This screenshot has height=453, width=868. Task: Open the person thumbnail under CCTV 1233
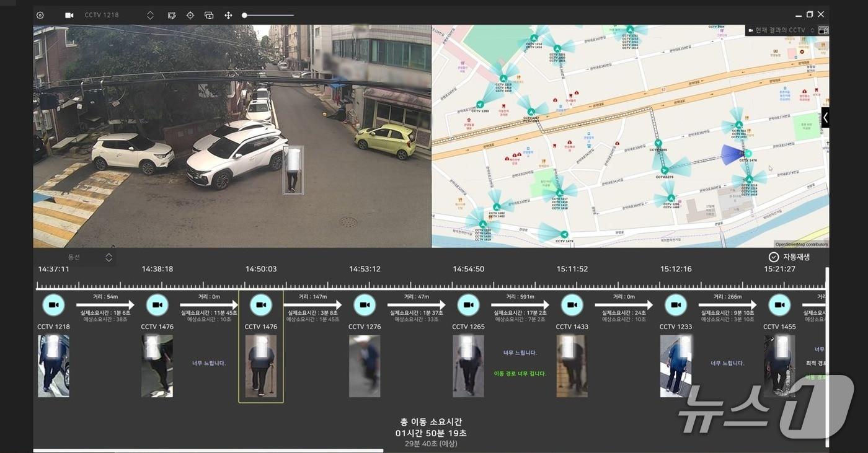click(676, 366)
